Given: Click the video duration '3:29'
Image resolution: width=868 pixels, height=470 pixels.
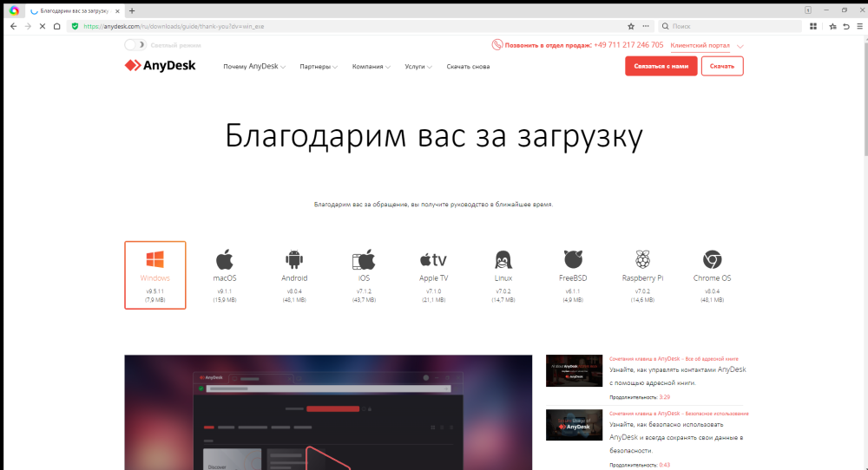Looking at the screenshot, I should click(664, 397).
